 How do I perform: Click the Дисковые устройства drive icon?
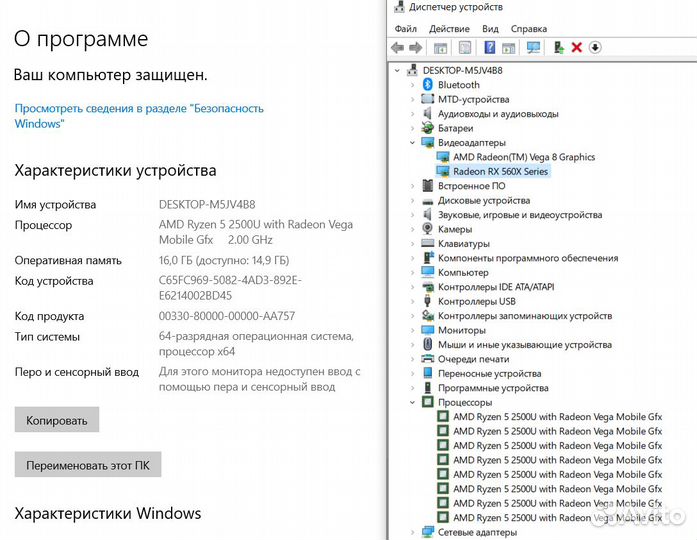point(428,201)
